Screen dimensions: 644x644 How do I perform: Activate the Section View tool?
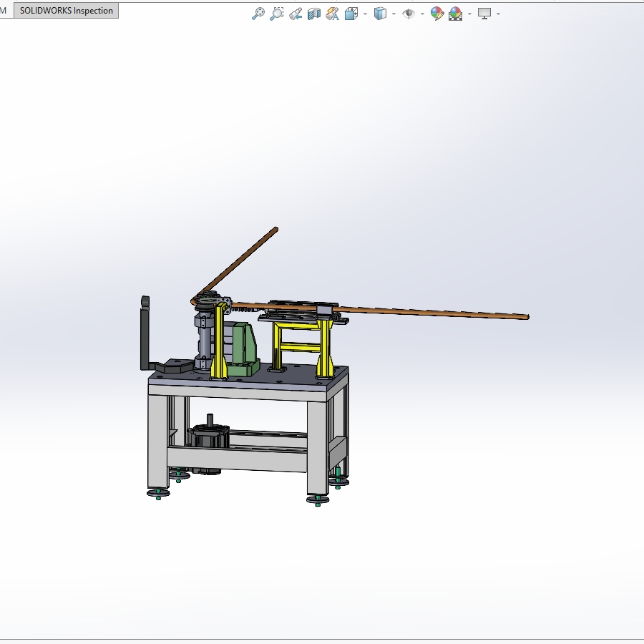point(314,14)
